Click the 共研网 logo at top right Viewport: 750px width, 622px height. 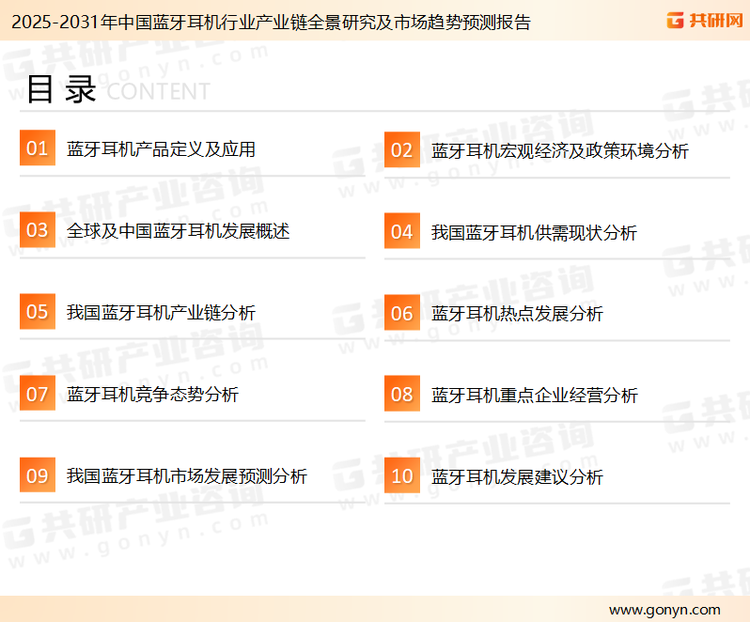(x=702, y=20)
